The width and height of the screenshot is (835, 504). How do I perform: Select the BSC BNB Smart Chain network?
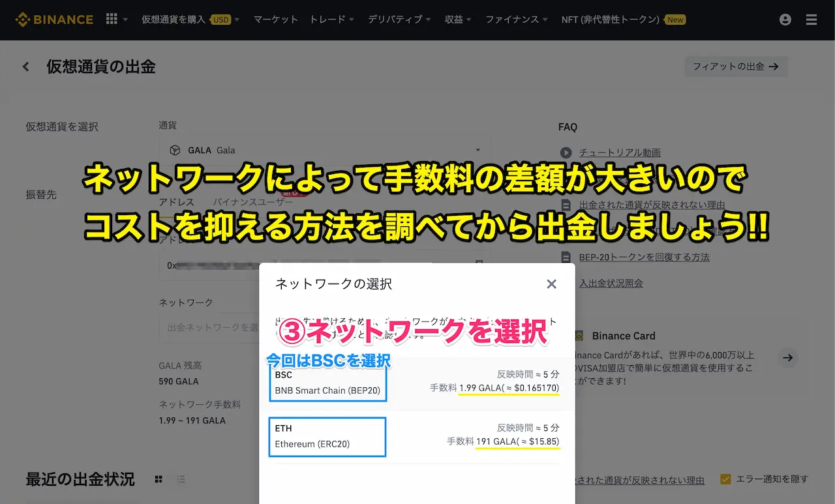(417, 383)
